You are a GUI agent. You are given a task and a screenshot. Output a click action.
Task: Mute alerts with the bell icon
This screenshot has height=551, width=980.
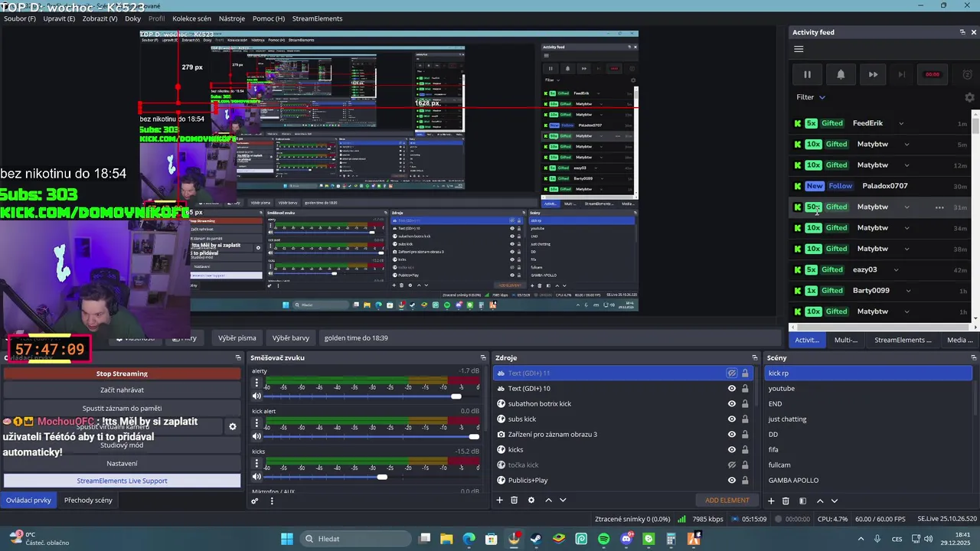tap(841, 74)
